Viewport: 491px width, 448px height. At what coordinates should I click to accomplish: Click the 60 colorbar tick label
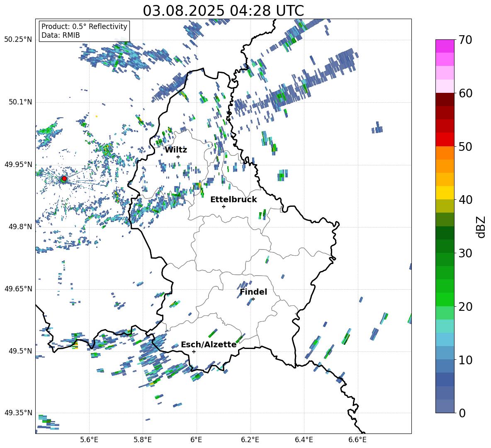(465, 93)
